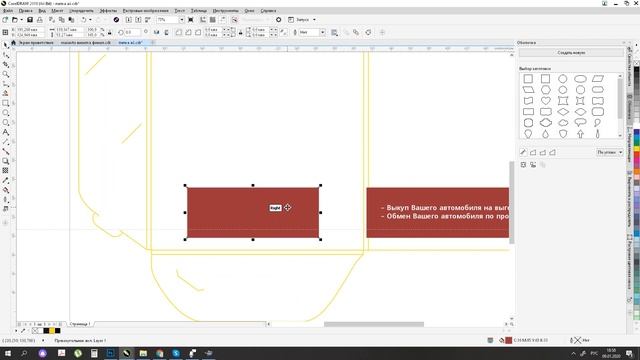Select the Drop Shadow tool
This screenshot has height=360, width=640.
pyautogui.click(x=5, y=161)
